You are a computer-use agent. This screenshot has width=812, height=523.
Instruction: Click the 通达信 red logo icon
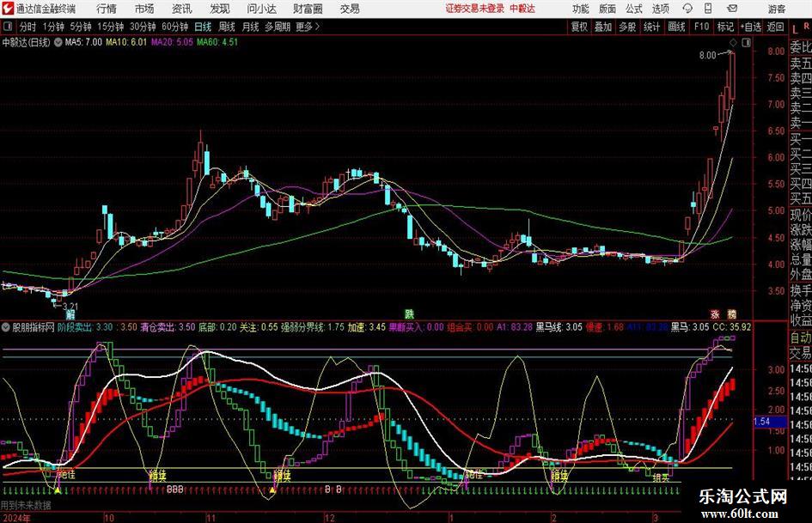[8, 9]
